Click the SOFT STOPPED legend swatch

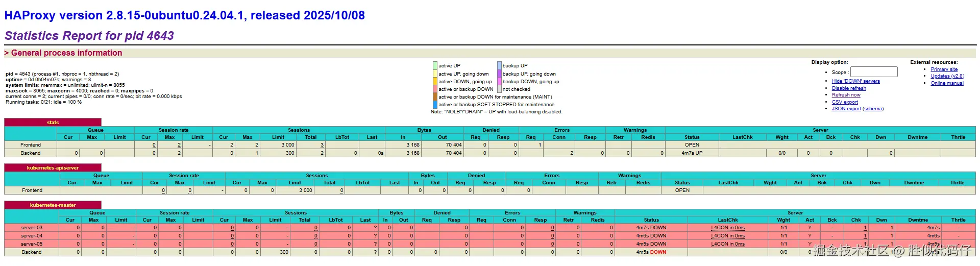pyautogui.click(x=435, y=104)
